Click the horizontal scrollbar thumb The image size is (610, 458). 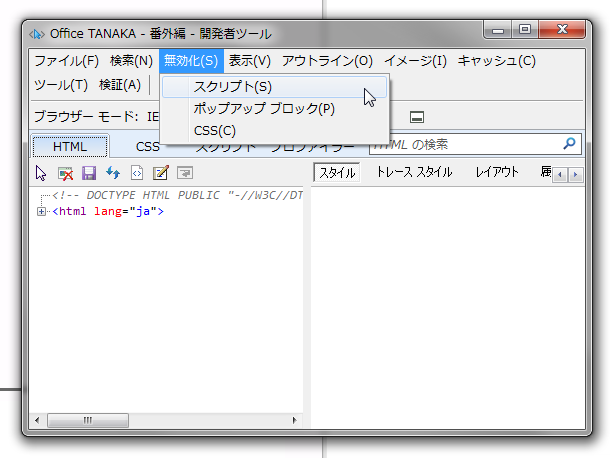click(88, 420)
